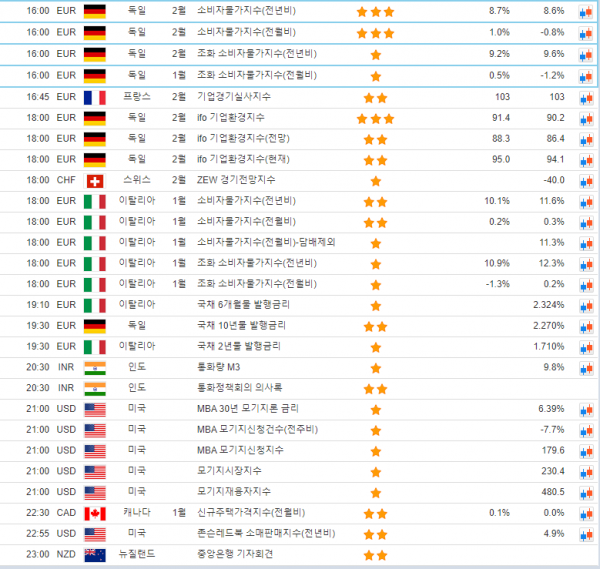Open chart icon for 통화량 M3 row

(585, 367)
